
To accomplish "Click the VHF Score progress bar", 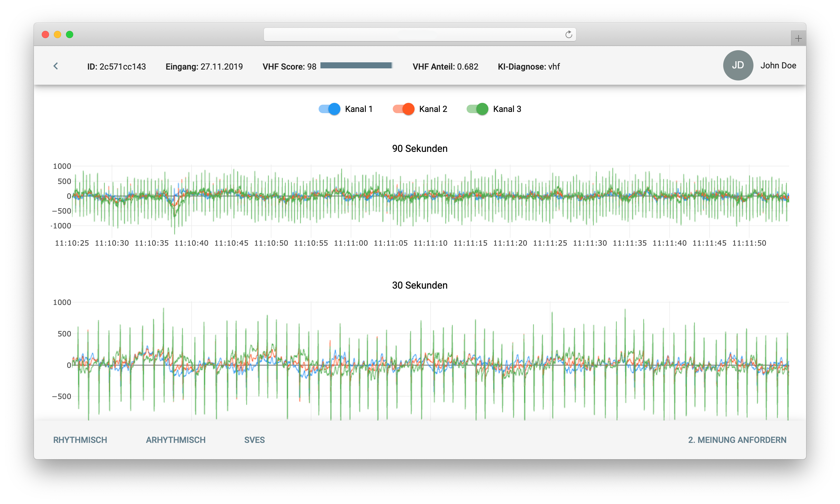I will (357, 66).
